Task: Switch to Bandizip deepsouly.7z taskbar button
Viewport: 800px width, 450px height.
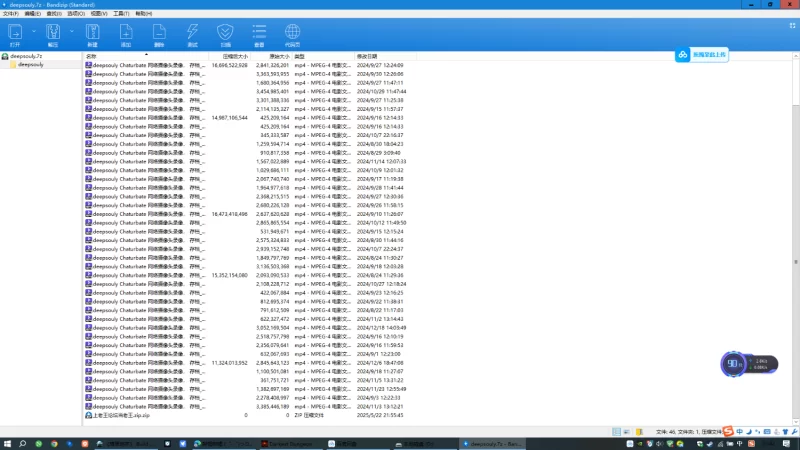Action: (x=492, y=444)
